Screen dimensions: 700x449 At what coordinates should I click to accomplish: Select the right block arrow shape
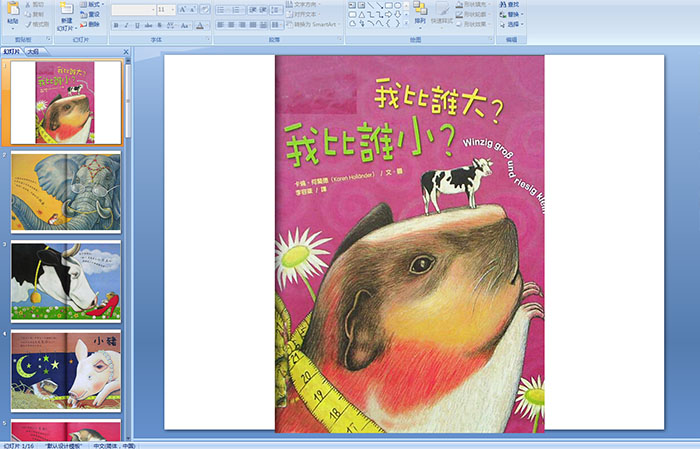click(x=388, y=14)
